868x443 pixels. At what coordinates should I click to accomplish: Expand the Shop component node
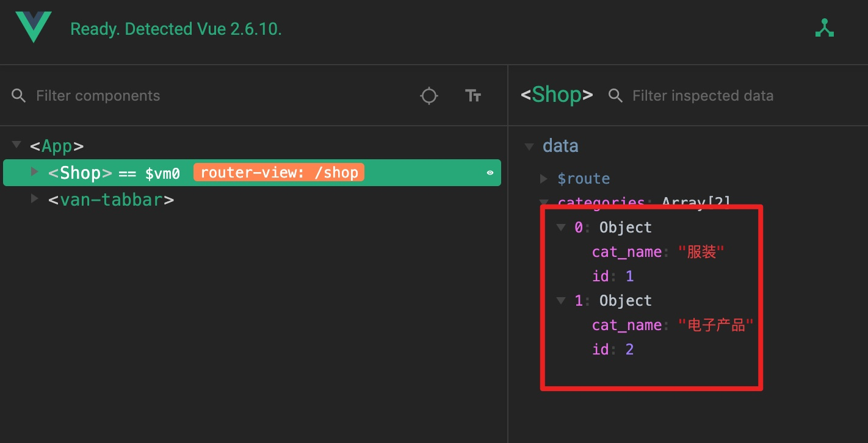[x=35, y=172]
